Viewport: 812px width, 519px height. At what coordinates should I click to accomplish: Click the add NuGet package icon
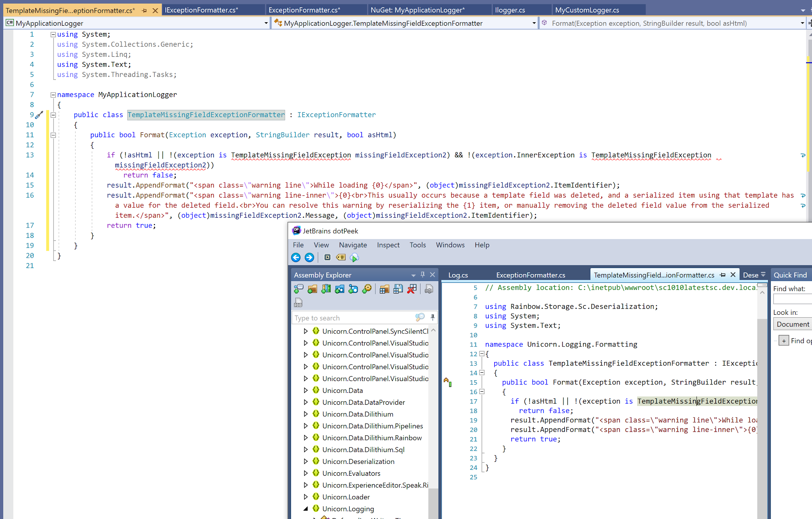coord(353,289)
